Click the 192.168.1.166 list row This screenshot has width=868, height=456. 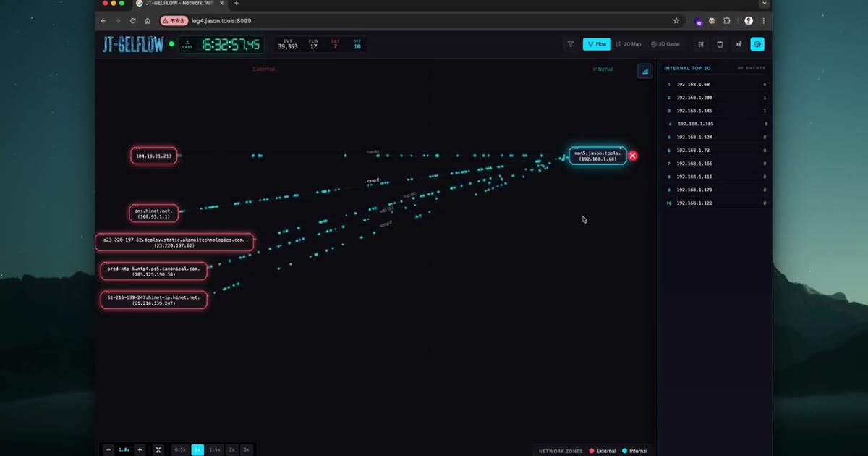[716, 164]
